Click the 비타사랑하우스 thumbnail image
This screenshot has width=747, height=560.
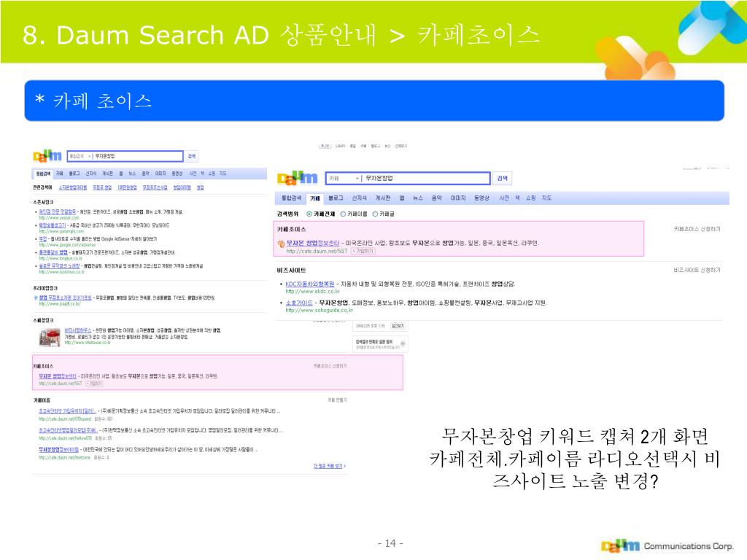50,337
